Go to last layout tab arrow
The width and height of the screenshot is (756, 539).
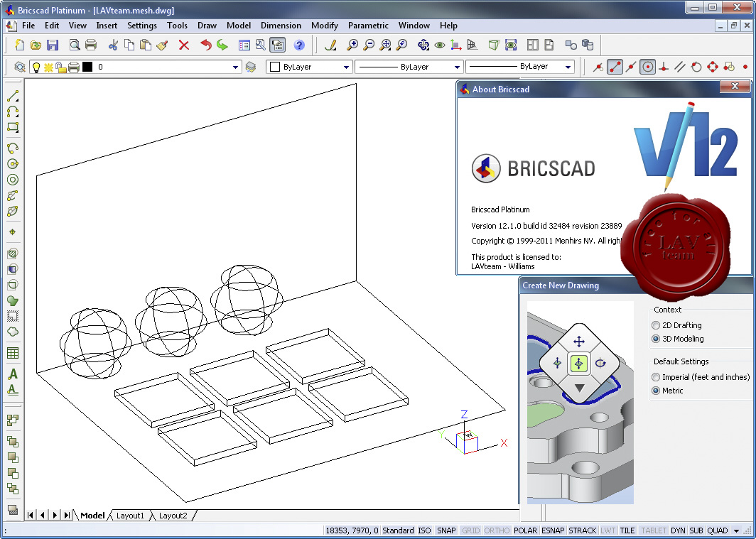(x=67, y=516)
